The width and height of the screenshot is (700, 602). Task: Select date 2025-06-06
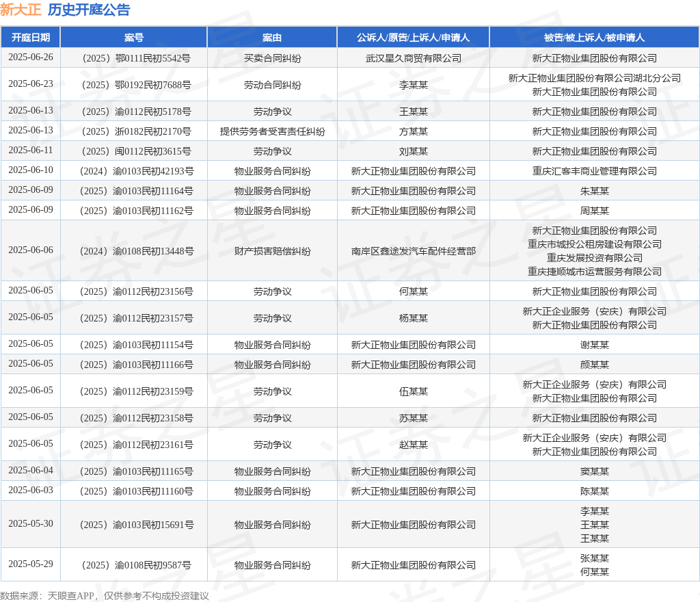pyautogui.click(x=31, y=250)
